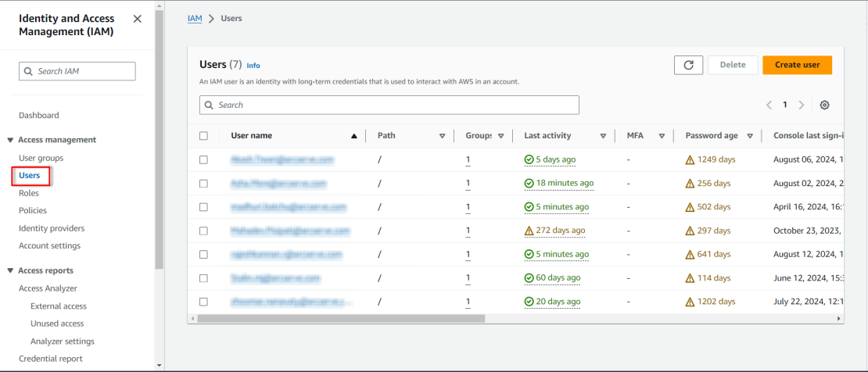This screenshot has width=868, height=372.
Task: Click warning icon beside 1249 days
Action: coord(690,160)
